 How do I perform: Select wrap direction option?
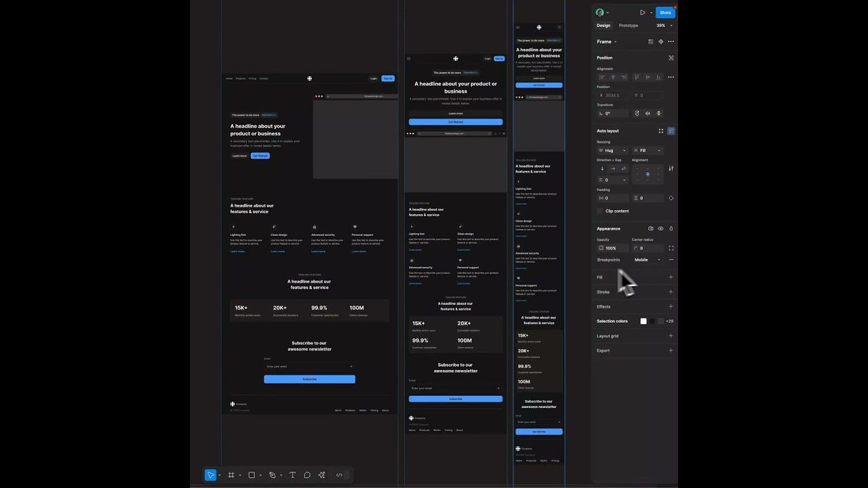[624, 168]
